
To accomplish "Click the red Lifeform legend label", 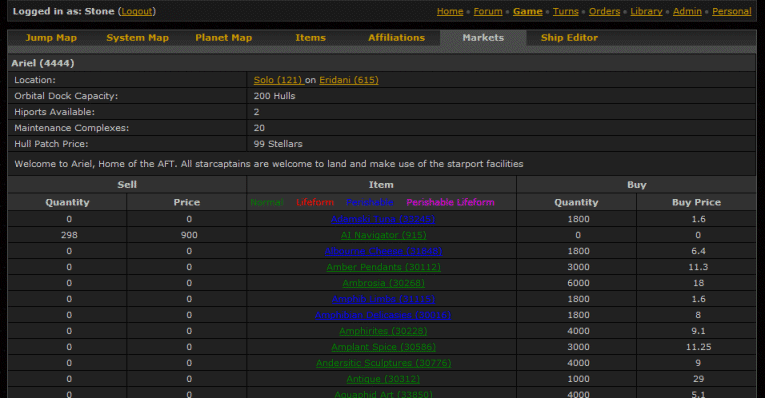I will (315, 202).
